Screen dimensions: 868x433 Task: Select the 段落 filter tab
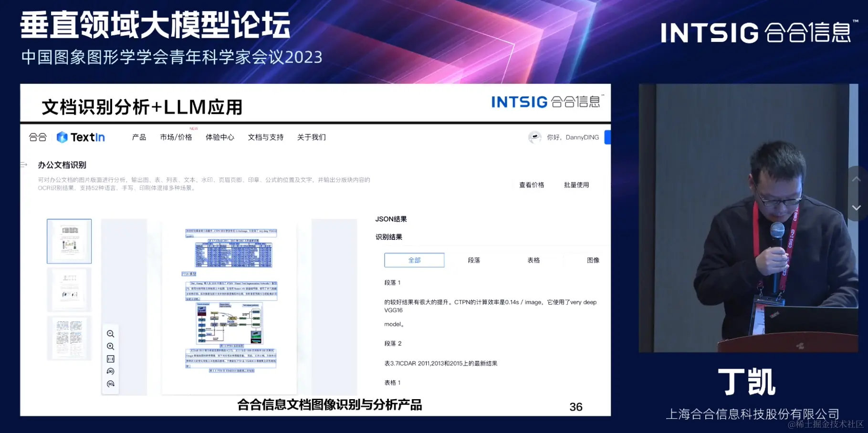pyautogui.click(x=474, y=260)
